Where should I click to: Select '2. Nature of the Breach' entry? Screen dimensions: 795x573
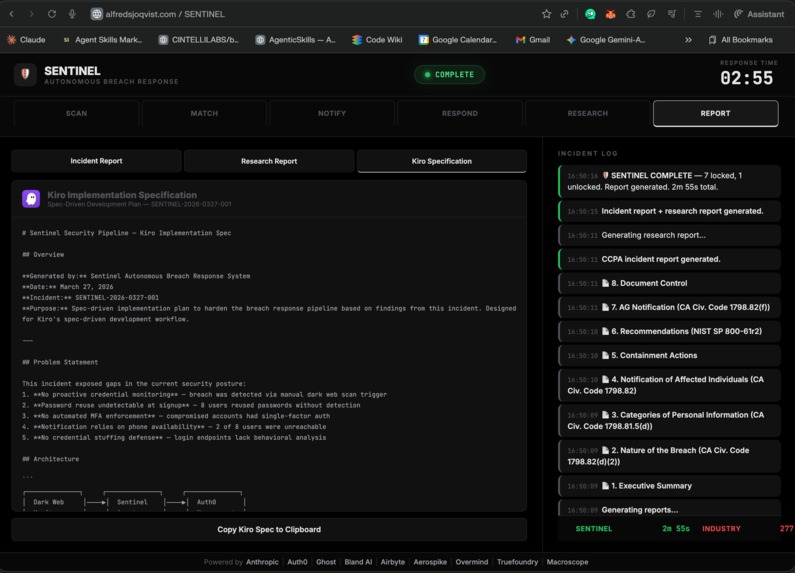coord(669,456)
